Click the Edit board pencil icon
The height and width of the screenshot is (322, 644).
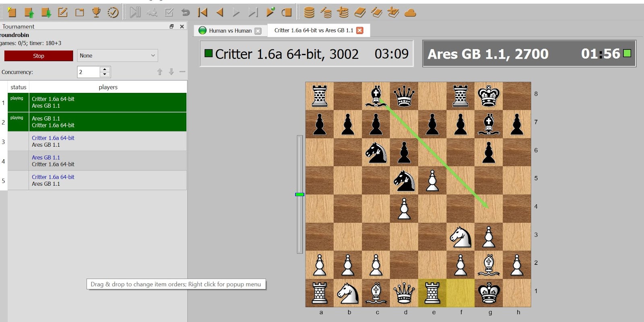tap(63, 12)
